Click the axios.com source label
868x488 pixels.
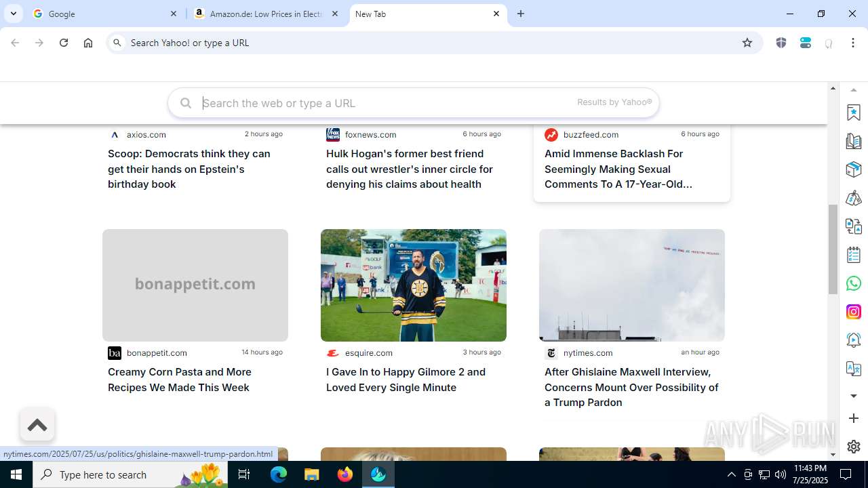point(146,134)
